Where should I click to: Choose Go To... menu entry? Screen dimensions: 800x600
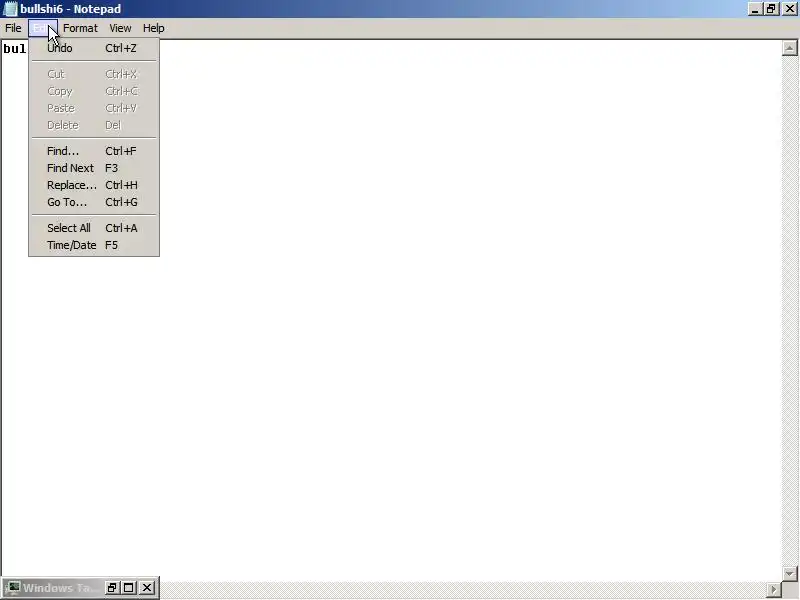(x=94, y=202)
